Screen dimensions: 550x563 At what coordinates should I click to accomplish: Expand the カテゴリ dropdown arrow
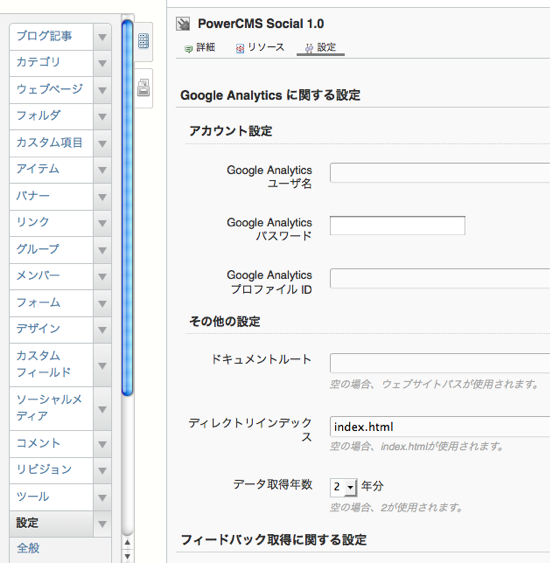(x=102, y=63)
